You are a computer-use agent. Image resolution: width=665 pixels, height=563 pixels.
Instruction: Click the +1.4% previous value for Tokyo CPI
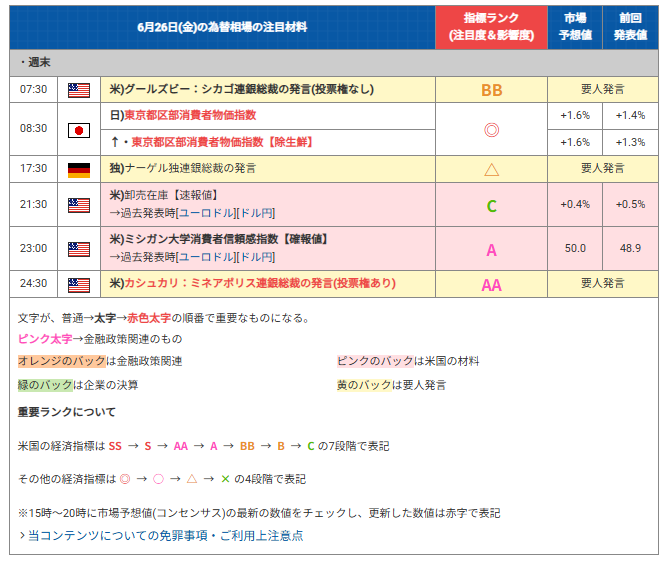(631, 115)
